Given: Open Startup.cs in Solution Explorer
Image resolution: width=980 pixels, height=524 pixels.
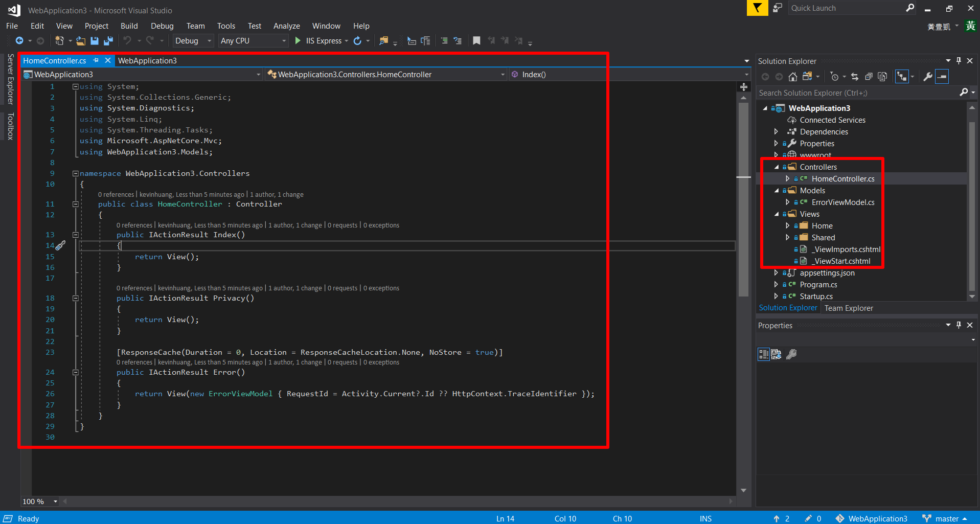Looking at the screenshot, I should click(x=816, y=297).
